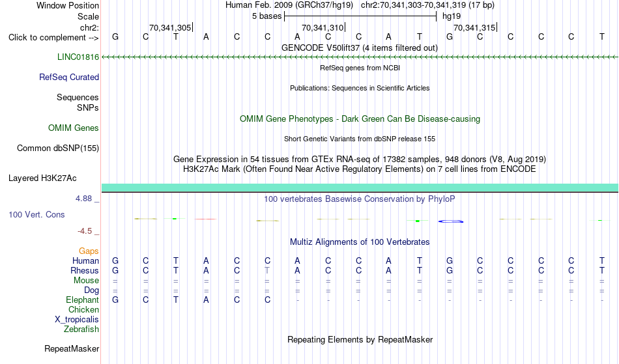Screen dimensions: 619x364
Task: Click the Human alignment row label
Action: (x=85, y=260)
